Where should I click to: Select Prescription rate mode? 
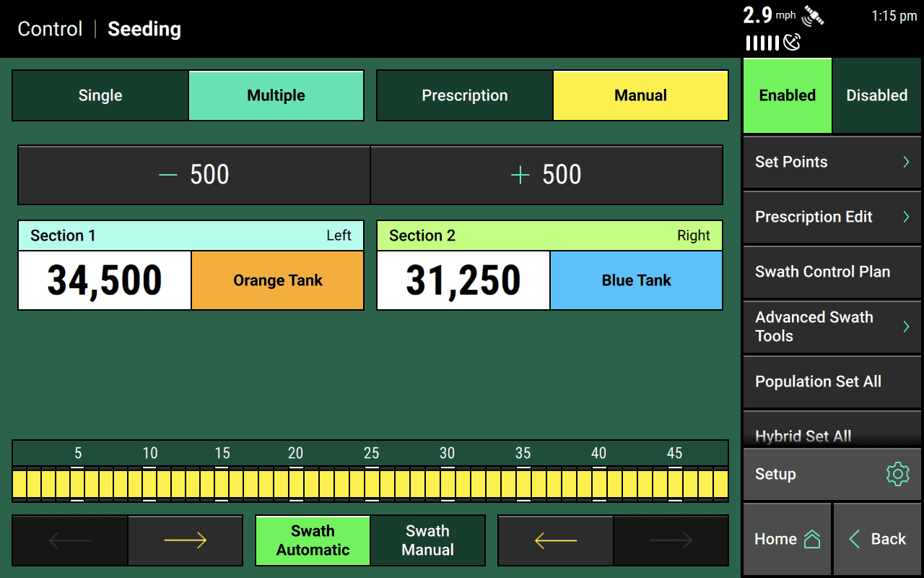pyautogui.click(x=464, y=95)
